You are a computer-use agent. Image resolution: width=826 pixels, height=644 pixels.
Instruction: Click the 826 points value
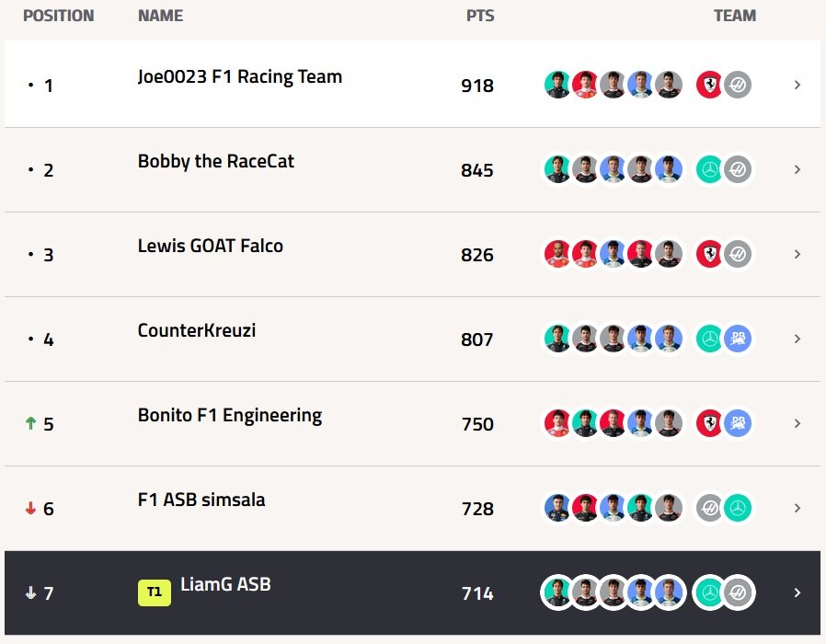(x=477, y=255)
